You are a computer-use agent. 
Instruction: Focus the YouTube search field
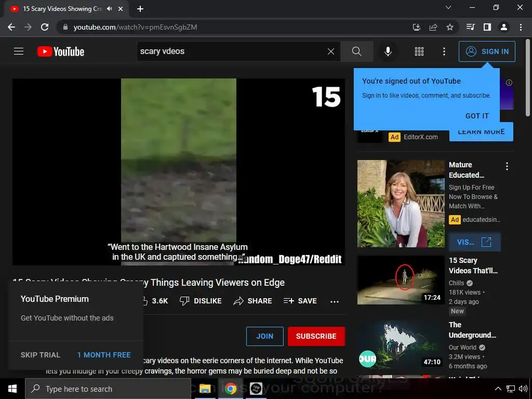(x=231, y=51)
